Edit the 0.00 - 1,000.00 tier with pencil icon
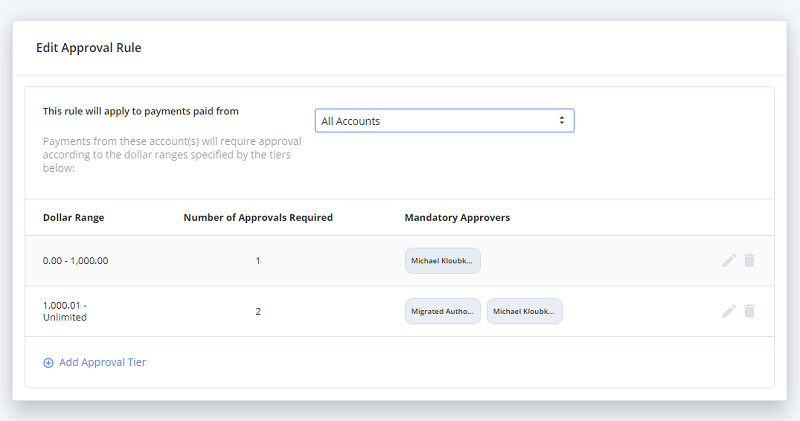 (729, 260)
